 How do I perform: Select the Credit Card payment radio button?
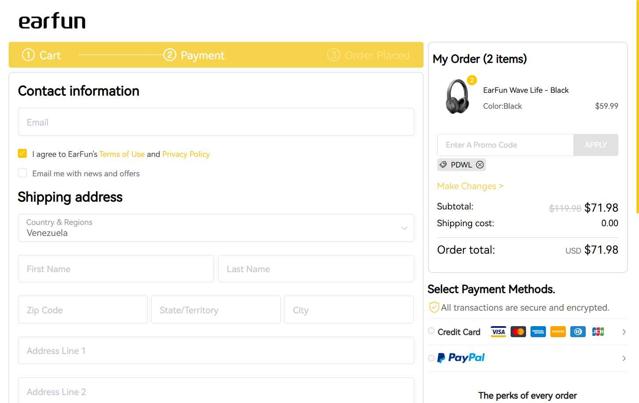click(431, 331)
